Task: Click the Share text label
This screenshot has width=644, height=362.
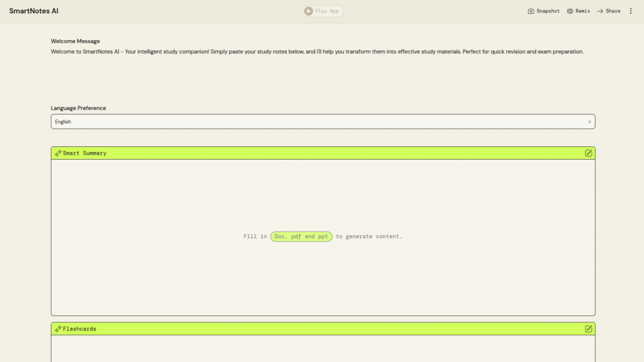Action: [613, 11]
